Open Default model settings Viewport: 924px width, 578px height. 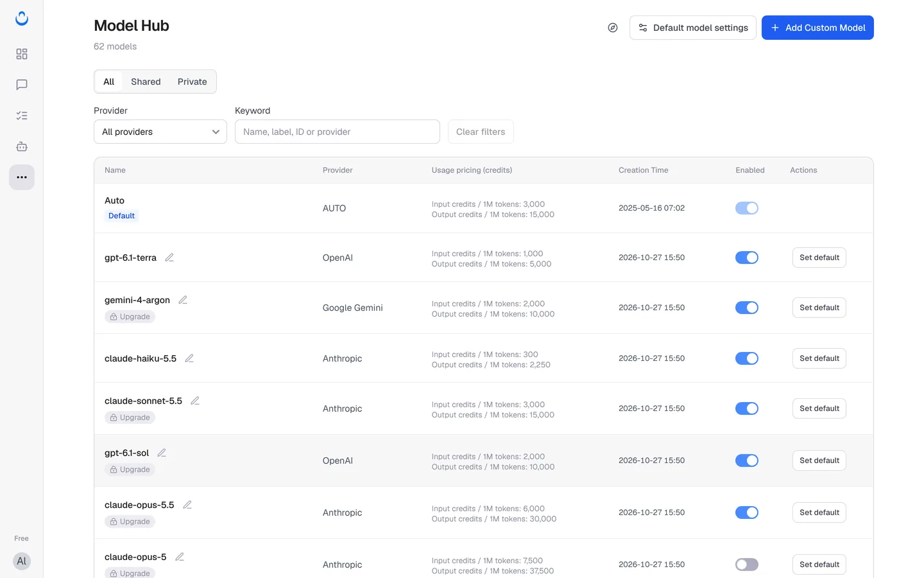[693, 28]
